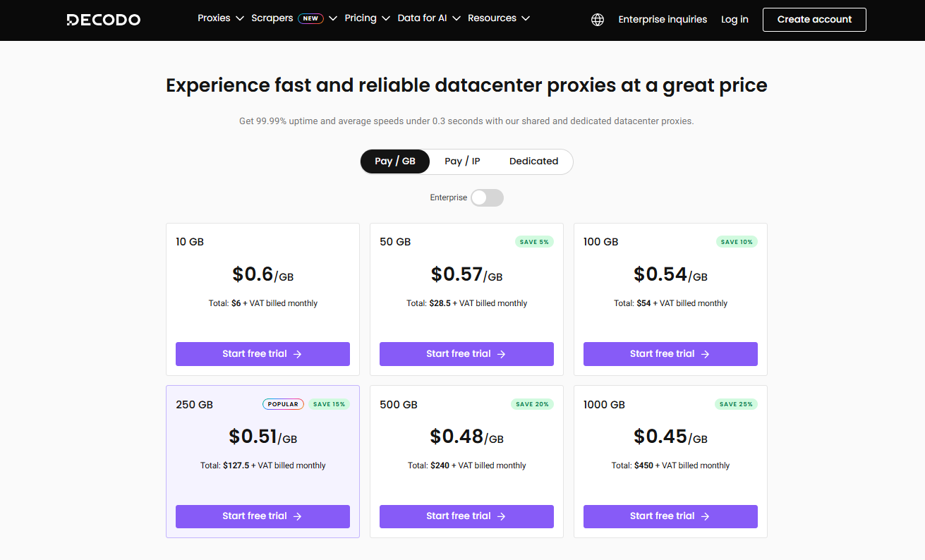Start free trial for the 10 GB plan

(262, 354)
